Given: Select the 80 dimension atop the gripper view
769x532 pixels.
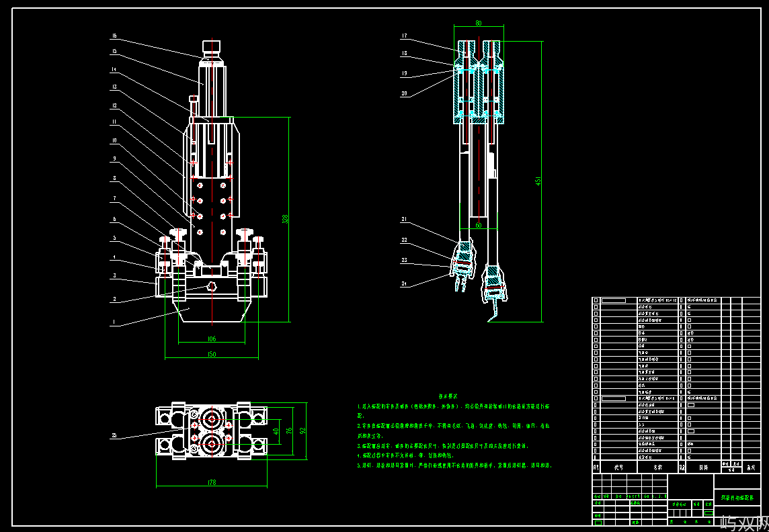Looking at the screenshot, I should coord(479,23).
